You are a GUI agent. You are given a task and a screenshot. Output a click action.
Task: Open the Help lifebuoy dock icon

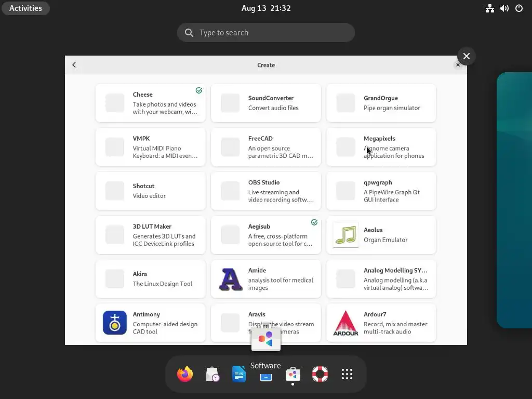[320, 374]
